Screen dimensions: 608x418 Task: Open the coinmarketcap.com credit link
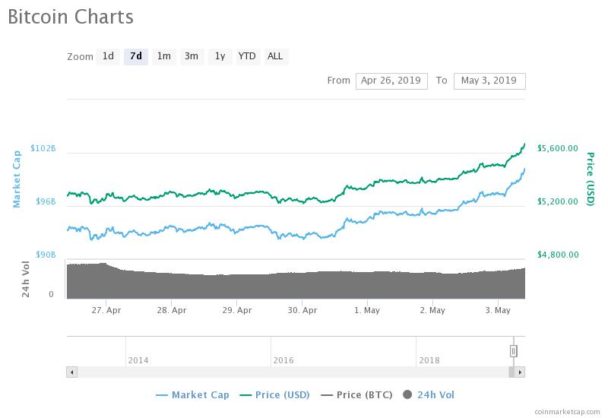(x=567, y=412)
